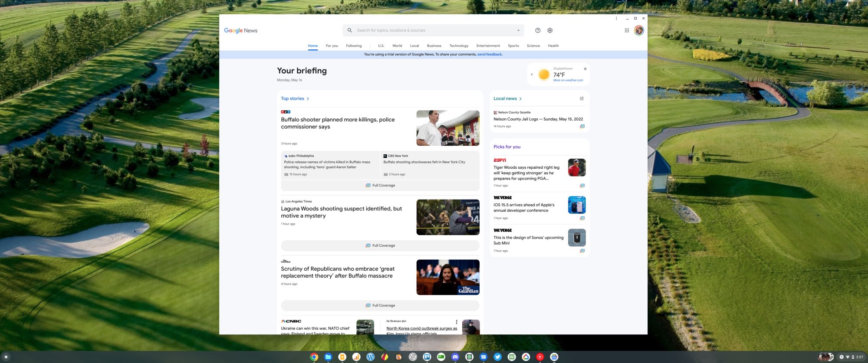The width and height of the screenshot is (868, 363).
Task: Expand the Top stories section chevron
Action: (x=308, y=99)
